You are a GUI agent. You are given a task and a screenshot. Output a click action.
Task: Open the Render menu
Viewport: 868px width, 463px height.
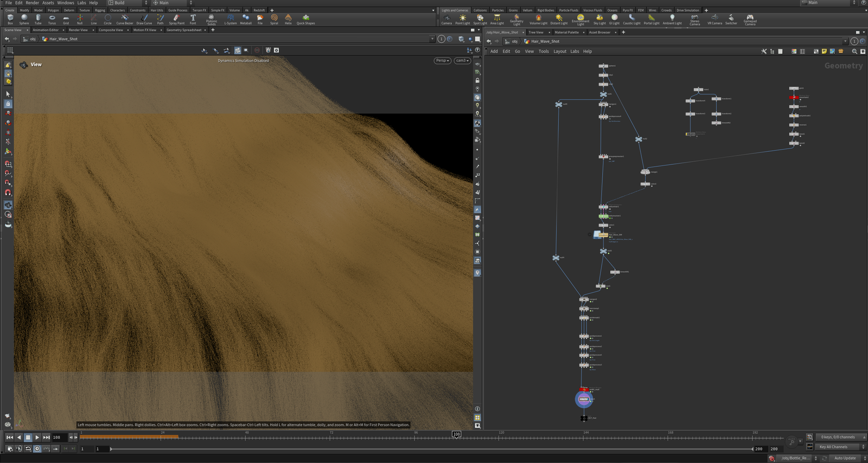tap(32, 3)
